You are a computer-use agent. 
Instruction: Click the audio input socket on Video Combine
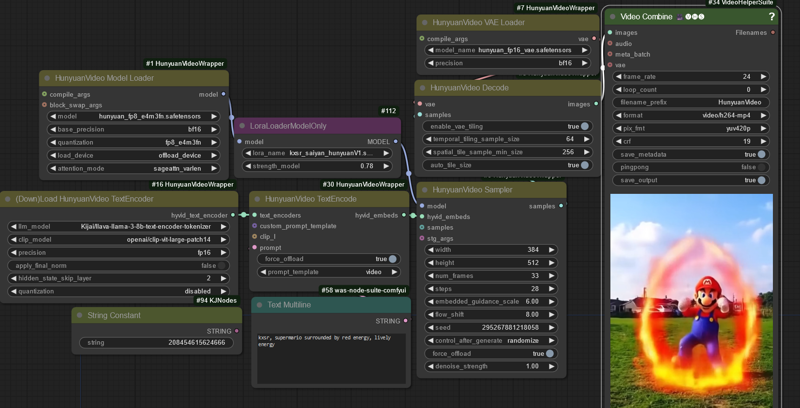tap(610, 43)
